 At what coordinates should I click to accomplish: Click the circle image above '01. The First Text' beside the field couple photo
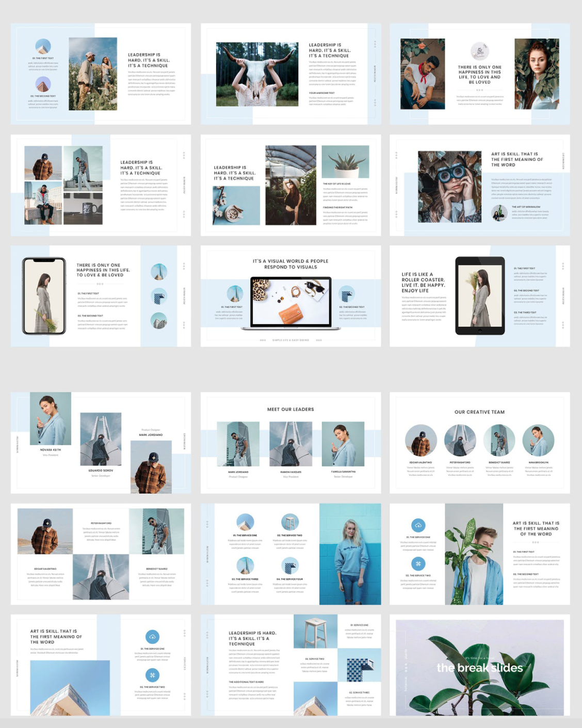point(43,46)
